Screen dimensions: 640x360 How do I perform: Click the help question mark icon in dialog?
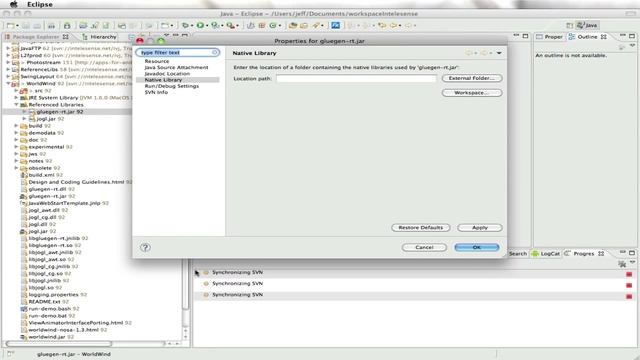point(145,247)
